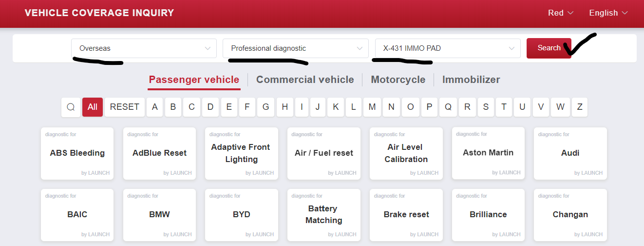Filter brands by letter L
644x246 pixels.
(354, 107)
